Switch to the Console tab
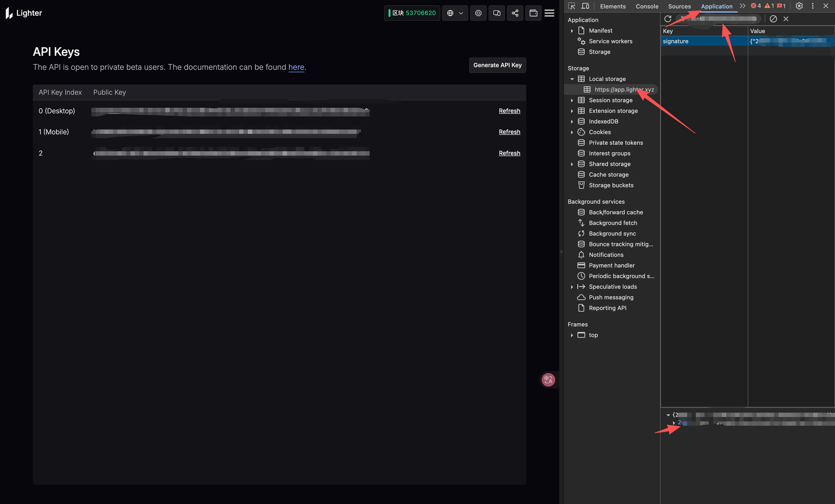Screen dimensions: 835x504 click(647, 6)
